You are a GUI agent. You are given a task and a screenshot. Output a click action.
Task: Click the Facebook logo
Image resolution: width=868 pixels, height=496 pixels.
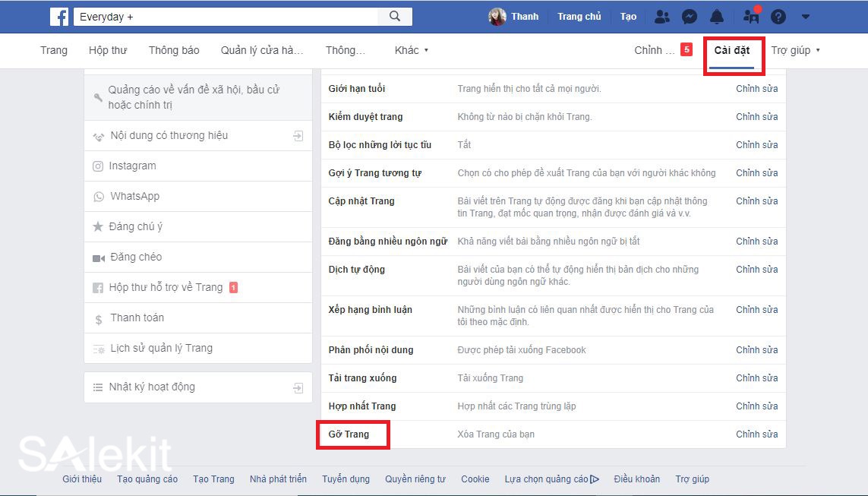(x=59, y=16)
